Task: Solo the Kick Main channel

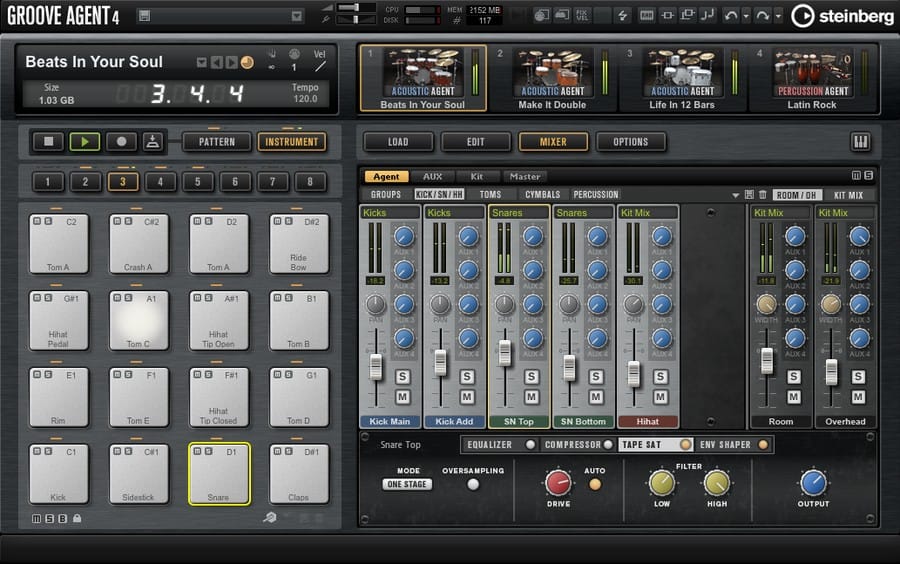Action: point(402,377)
